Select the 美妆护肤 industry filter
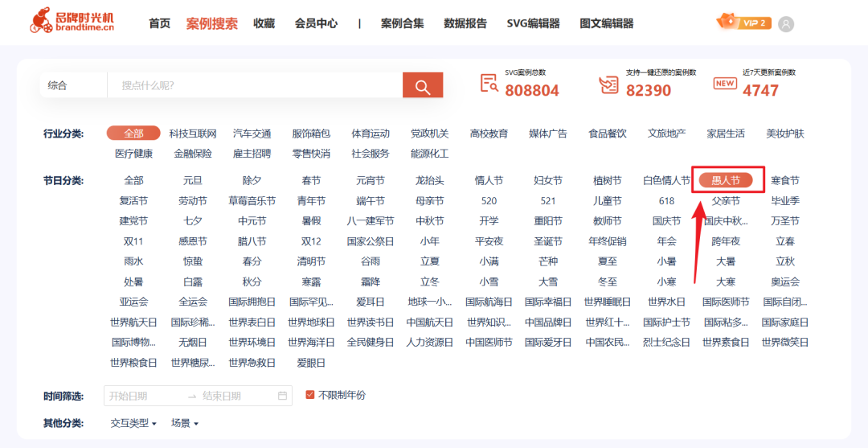 [x=785, y=134]
